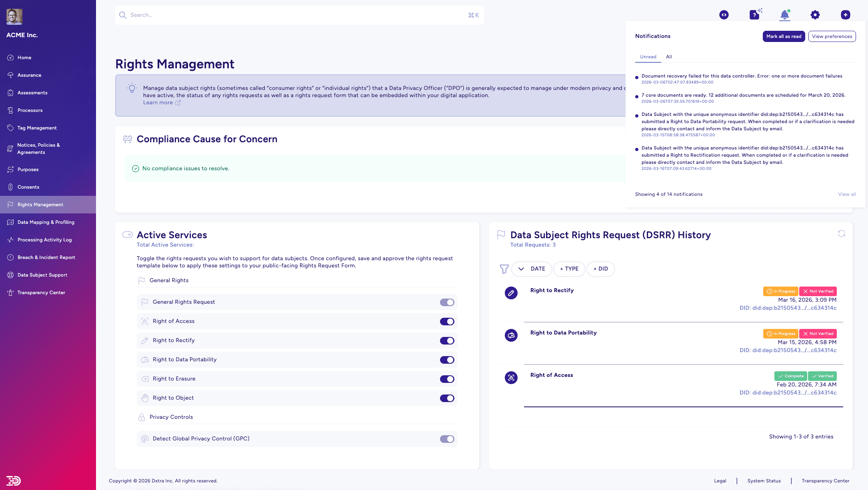The image size is (868, 490).
Task: Expand the DATE sort dropdown
Action: click(x=532, y=269)
